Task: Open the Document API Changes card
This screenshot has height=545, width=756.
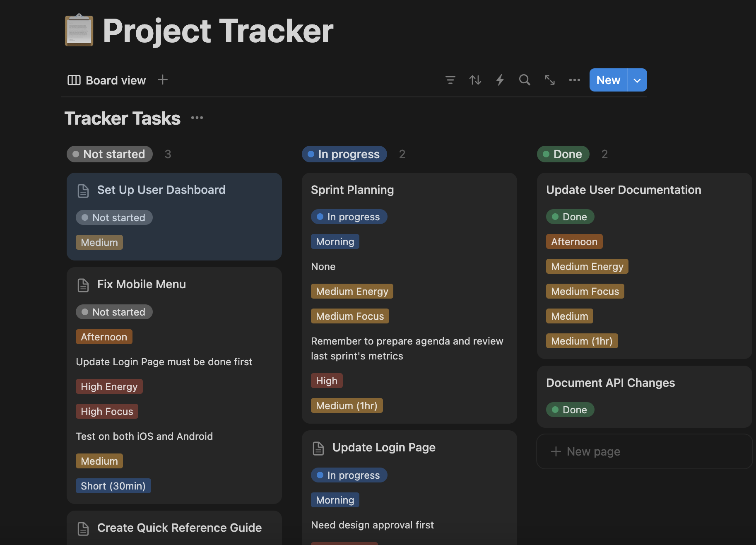Action: pos(610,383)
